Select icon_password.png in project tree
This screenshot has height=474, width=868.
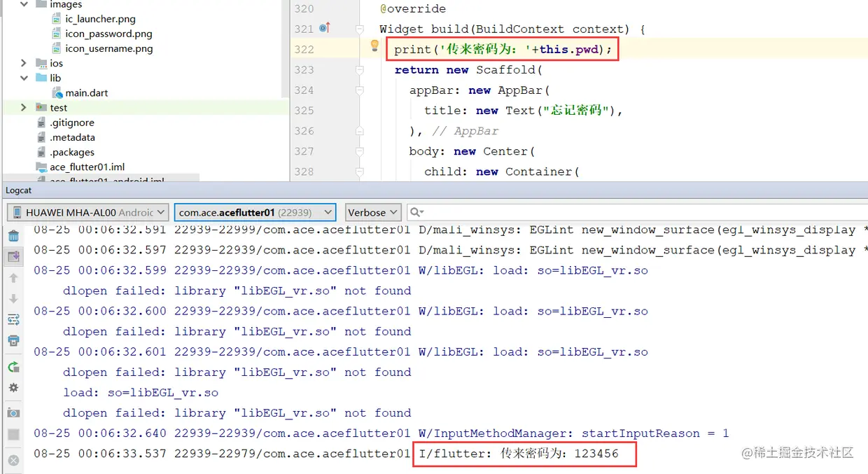[108, 34]
